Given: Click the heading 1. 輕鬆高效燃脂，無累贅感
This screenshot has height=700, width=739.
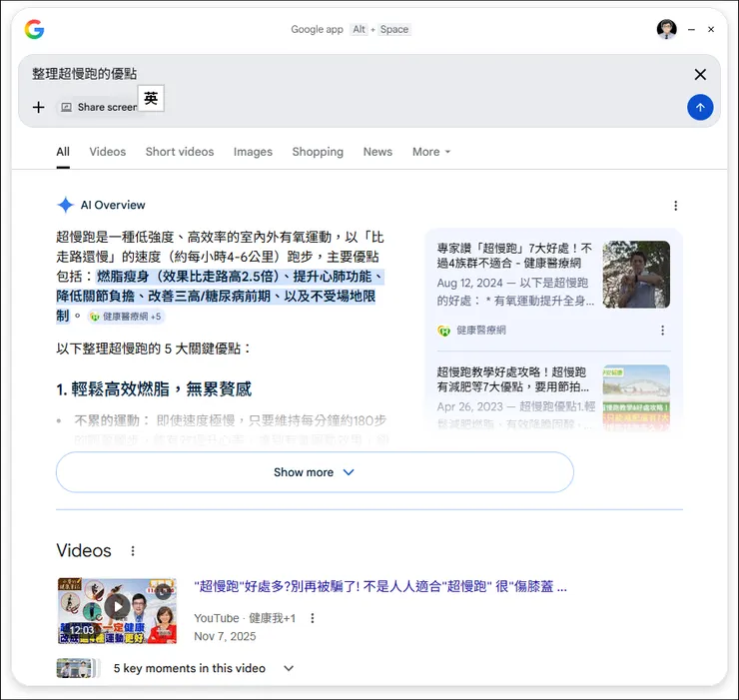Looking at the screenshot, I should click(154, 389).
